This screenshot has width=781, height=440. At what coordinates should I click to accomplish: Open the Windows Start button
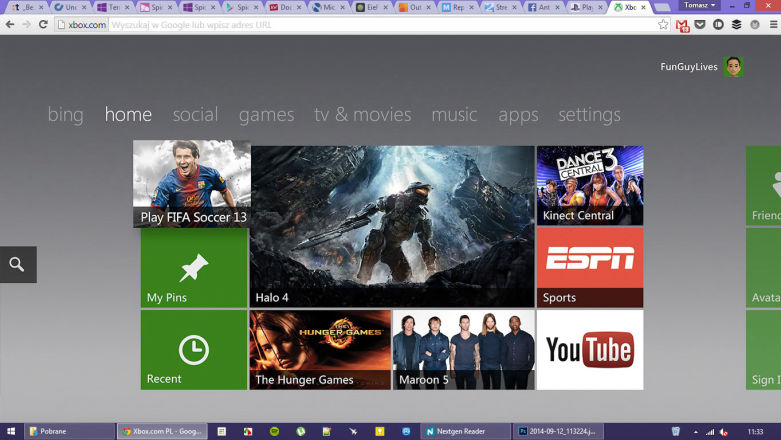pos(10,432)
